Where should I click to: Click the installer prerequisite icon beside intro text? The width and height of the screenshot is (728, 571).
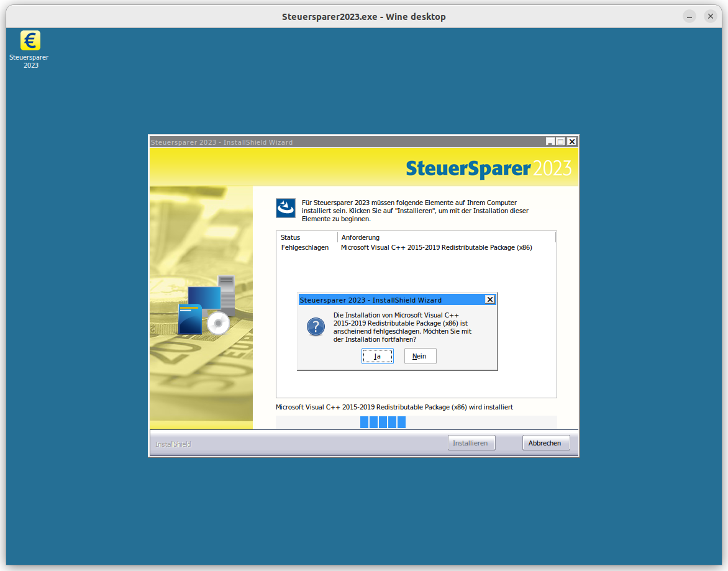(x=286, y=208)
